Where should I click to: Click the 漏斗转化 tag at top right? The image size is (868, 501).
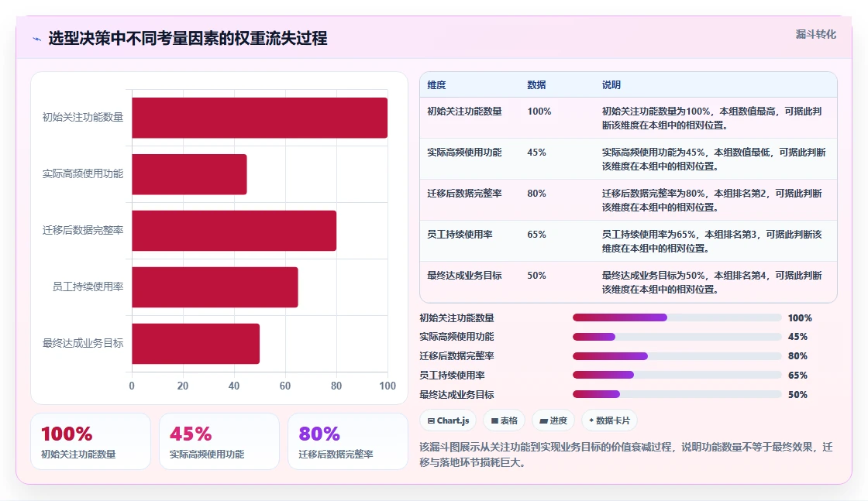(x=815, y=34)
